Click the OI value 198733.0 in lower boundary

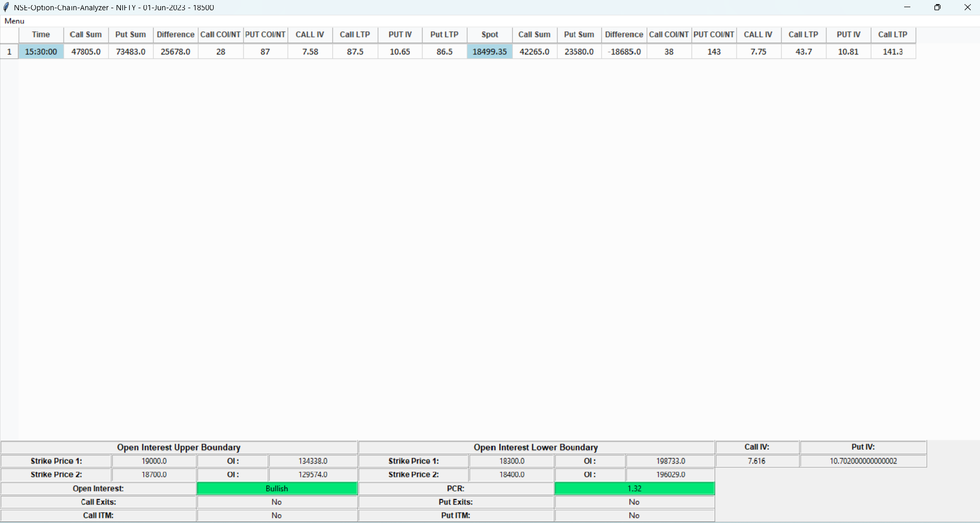(x=669, y=461)
